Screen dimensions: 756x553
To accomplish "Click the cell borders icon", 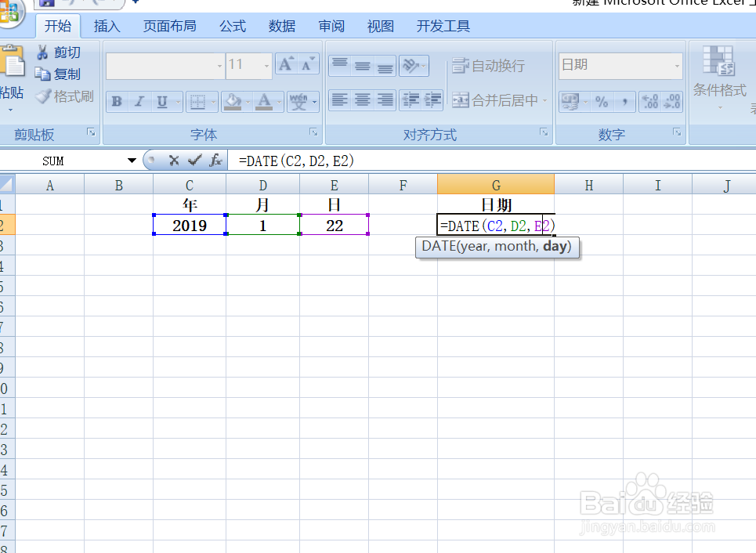I will [x=197, y=101].
